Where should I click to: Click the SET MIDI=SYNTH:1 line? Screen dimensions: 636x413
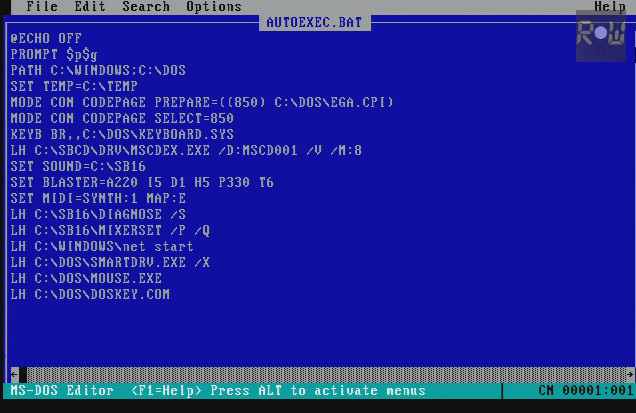(98, 198)
